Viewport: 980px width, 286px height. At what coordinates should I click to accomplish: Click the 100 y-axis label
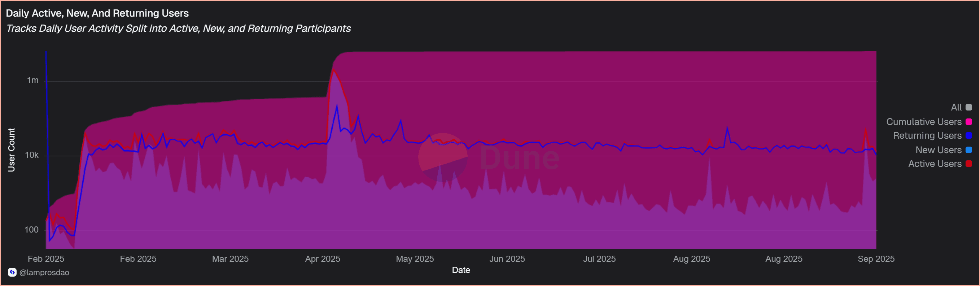pyautogui.click(x=32, y=230)
